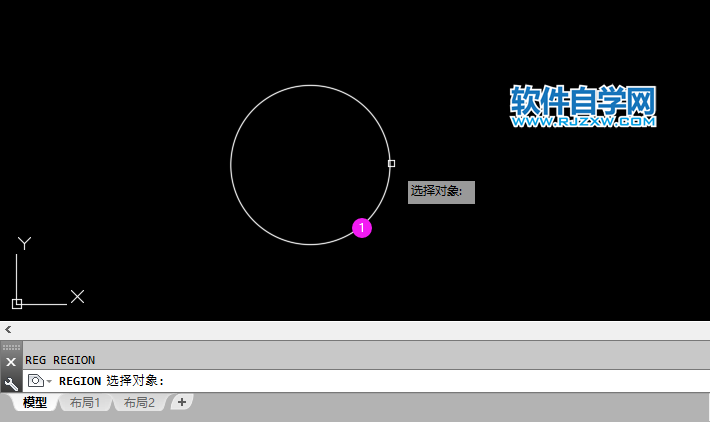Image resolution: width=710 pixels, height=422 pixels.
Task: Click the UCS origin icon square
Action: coord(17,304)
